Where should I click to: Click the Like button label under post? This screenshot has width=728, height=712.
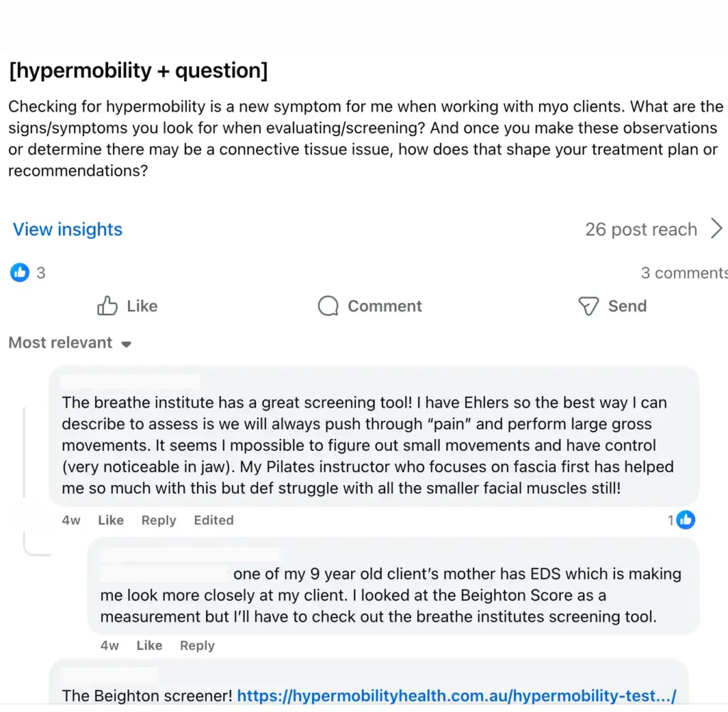tap(142, 306)
